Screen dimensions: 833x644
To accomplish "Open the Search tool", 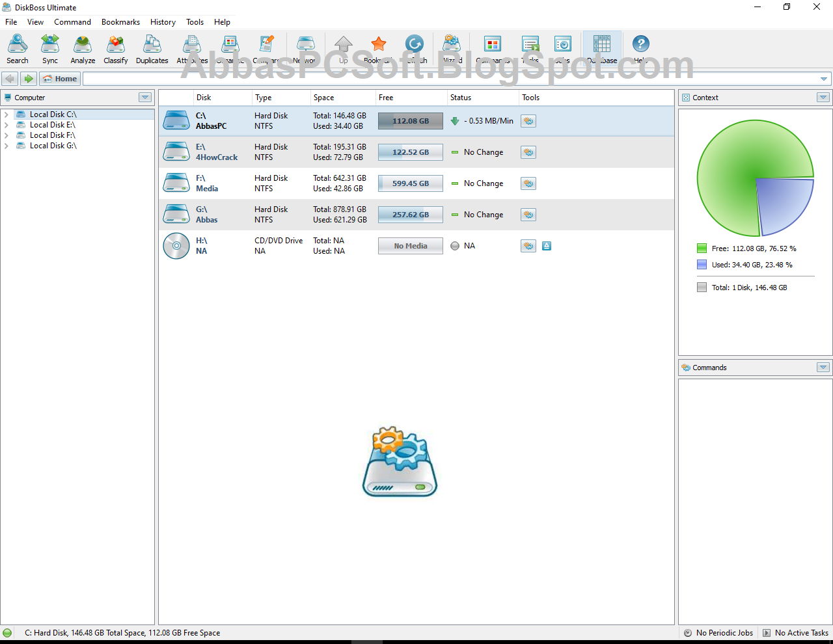I will click(18, 49).
